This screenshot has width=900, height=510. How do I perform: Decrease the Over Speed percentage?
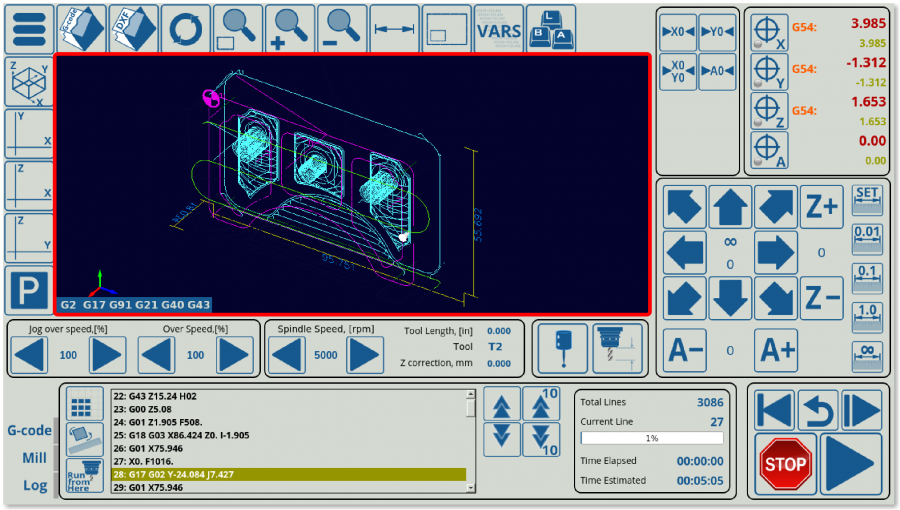[x=157, y=355]
